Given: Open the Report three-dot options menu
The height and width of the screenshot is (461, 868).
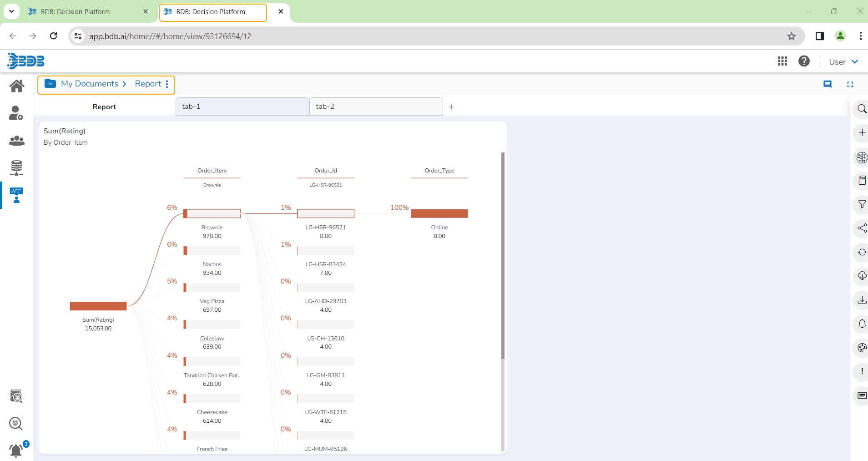Looking at the screenshot, I should tap(167, 84).
